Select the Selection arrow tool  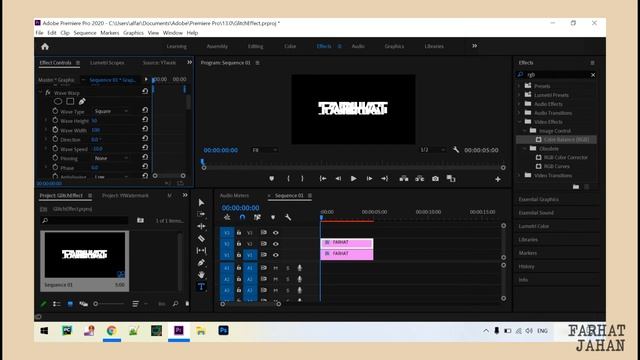click(201, 202)
